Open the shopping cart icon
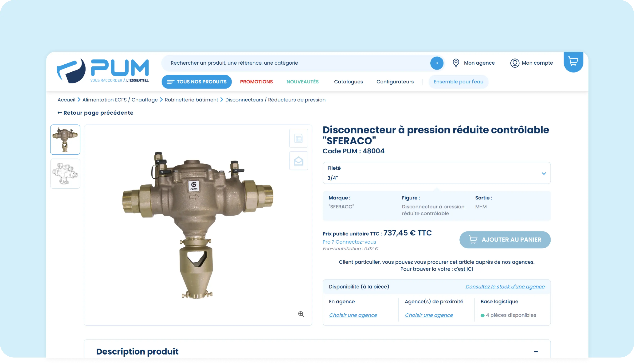Image resolution: width=634 pixels, height=364 pixels. [573, 62]
